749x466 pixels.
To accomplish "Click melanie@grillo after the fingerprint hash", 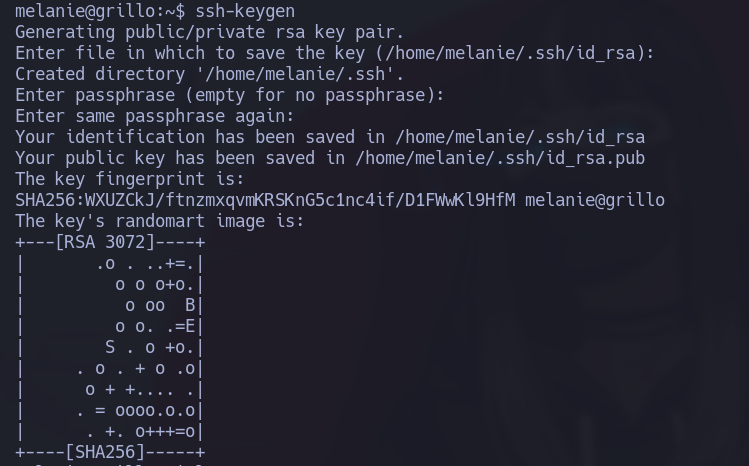I will click(x=594, y=200).
